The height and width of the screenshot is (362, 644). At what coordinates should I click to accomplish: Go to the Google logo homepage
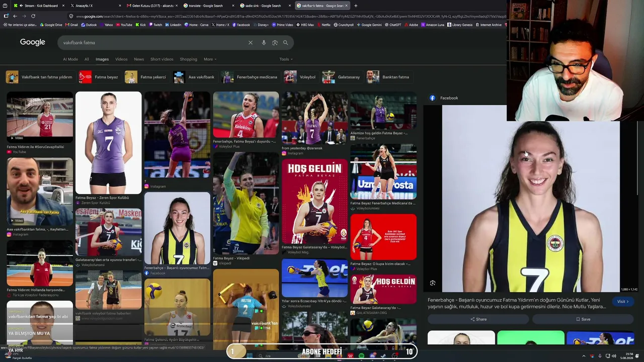click(x=33, y=42)
